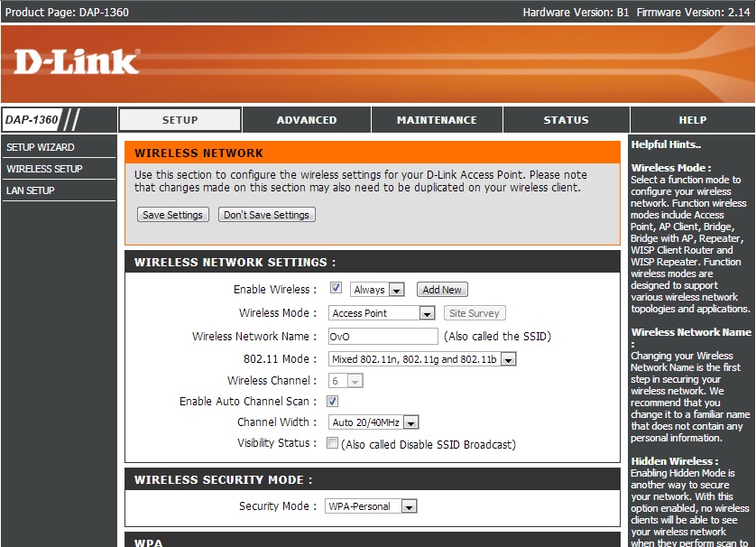Click the D-Link logo

coord(77,61)
